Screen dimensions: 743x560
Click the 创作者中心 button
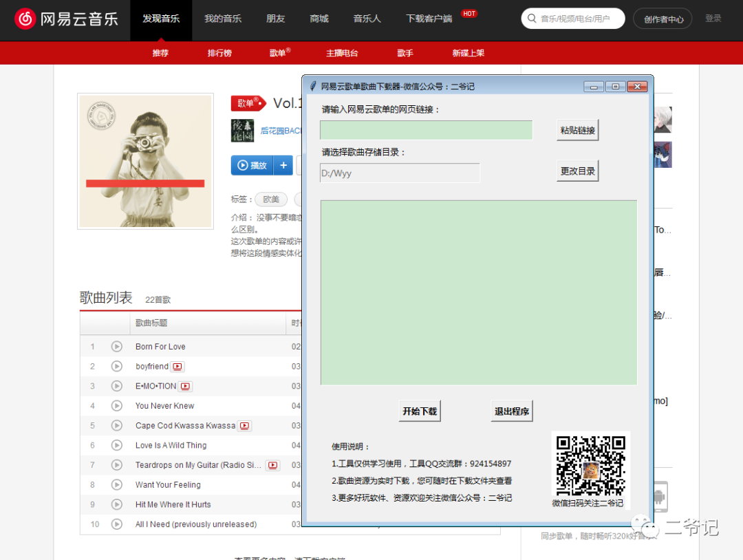pyautogui.click(x=663, y=19)
